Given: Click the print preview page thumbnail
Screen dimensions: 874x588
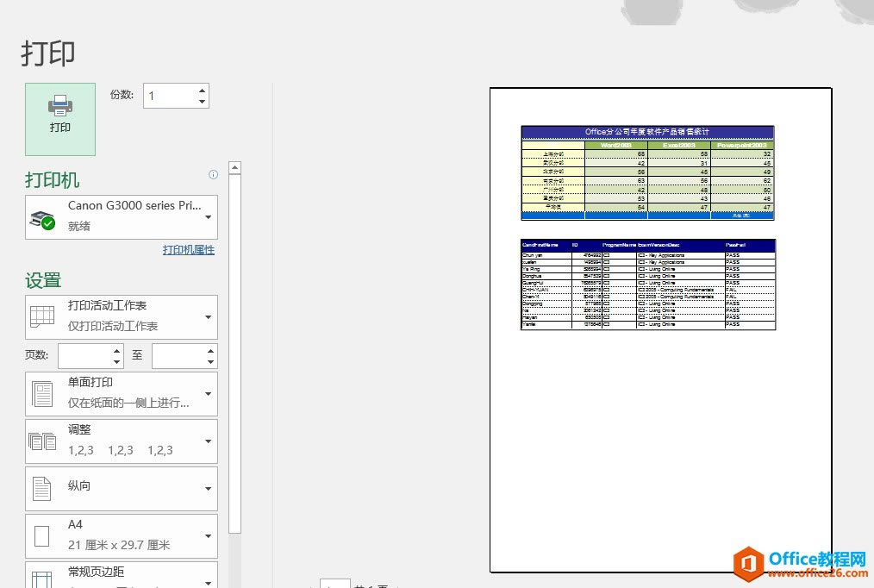Looking at the screenshot, I should 660,330.
